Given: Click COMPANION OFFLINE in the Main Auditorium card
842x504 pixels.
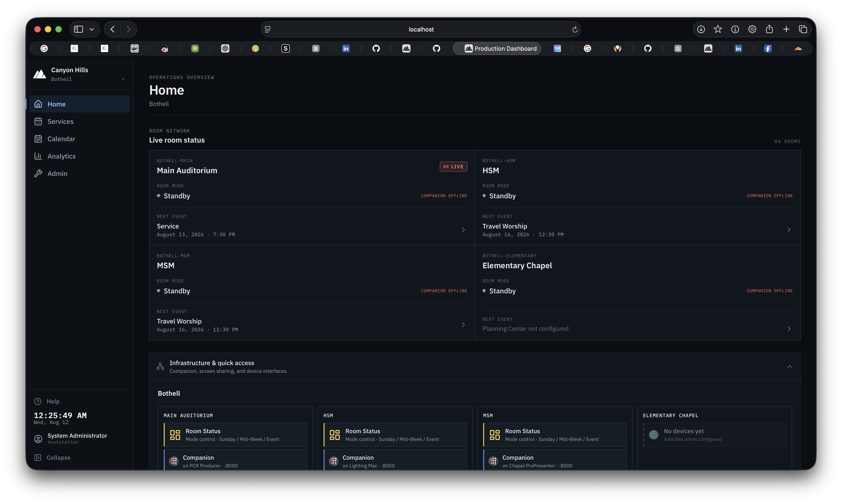Looking at the screenshot, I should pos(444,196).
